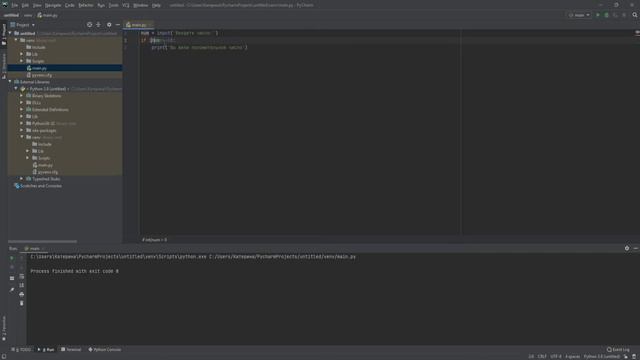Open the run configuration 'main' dropdown
Screen dimensions: 640x360
coord(579,15)
